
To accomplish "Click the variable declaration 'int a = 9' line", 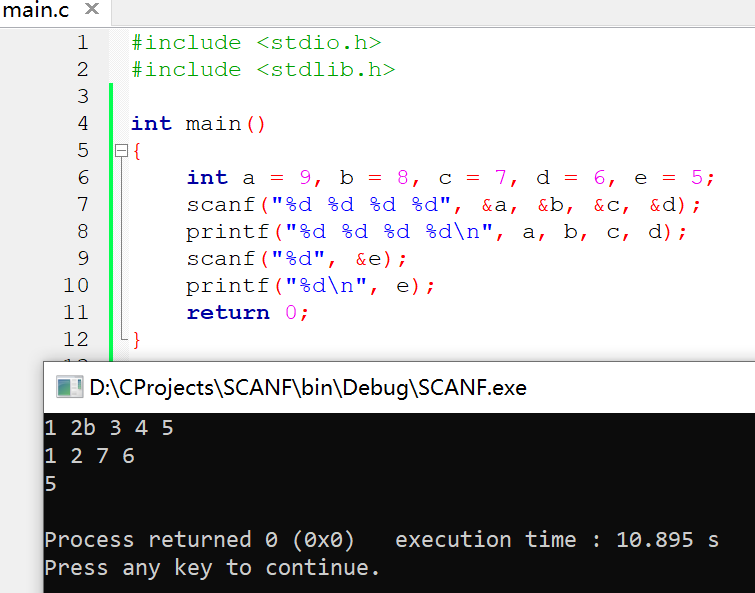I will [x=451, y=178].
